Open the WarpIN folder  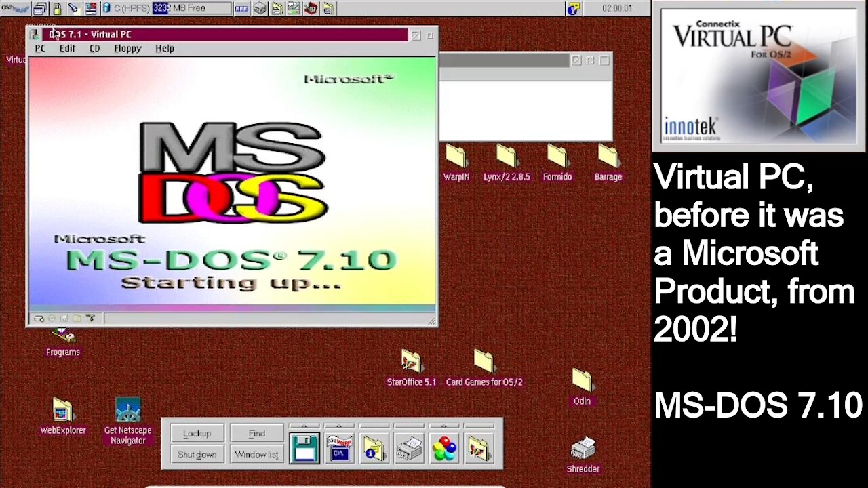tap(456, 163)
